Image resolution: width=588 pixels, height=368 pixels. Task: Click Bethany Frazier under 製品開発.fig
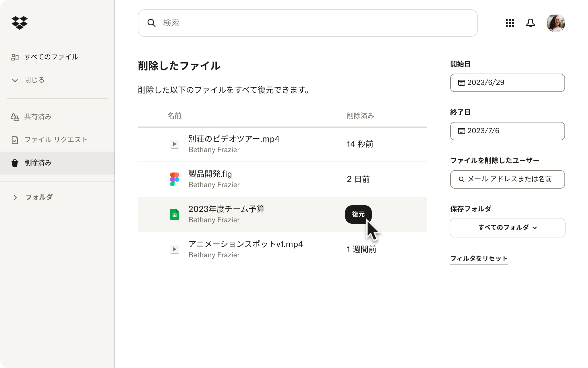click(214, 185)
